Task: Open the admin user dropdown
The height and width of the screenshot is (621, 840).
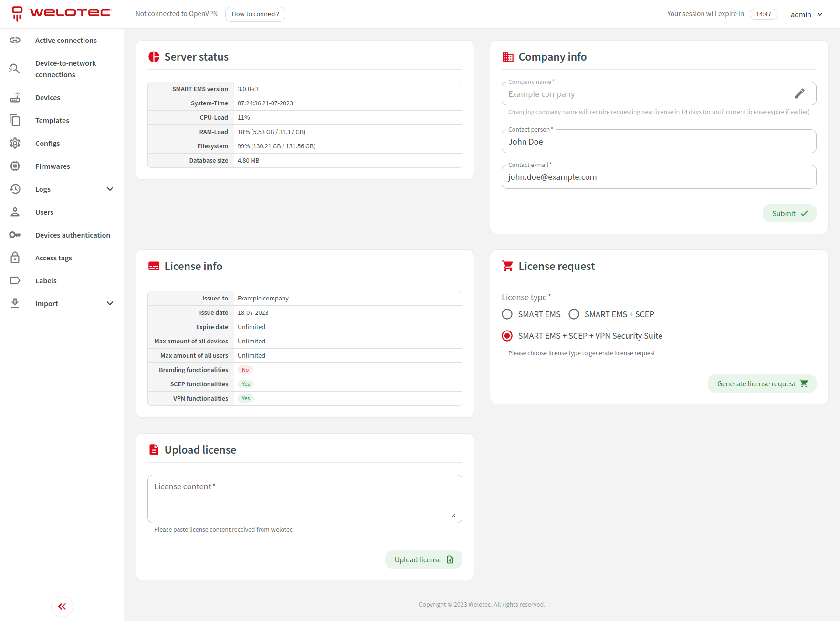Action: coord(807,14)
